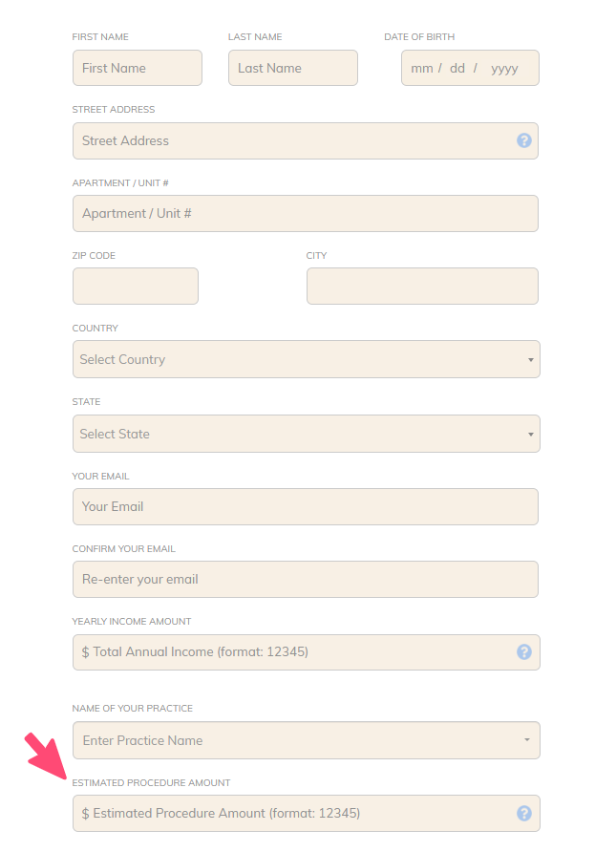The image size is (616, 852).
Task: Click the Last Name input field
Action: click(293, 68)
